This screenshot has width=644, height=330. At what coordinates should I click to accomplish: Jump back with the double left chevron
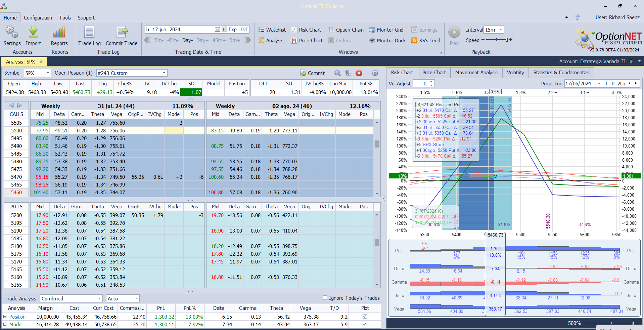[x=148, y=40]
